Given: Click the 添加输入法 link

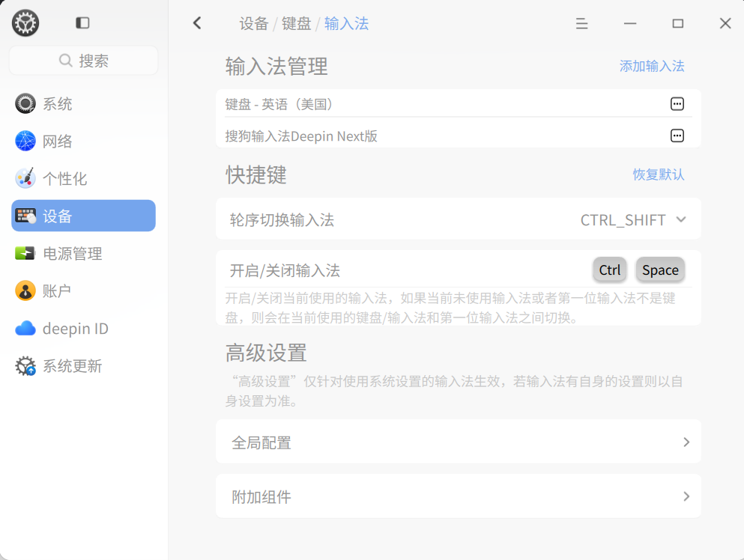Looking at the screenshot, I should tap(652, 66).
